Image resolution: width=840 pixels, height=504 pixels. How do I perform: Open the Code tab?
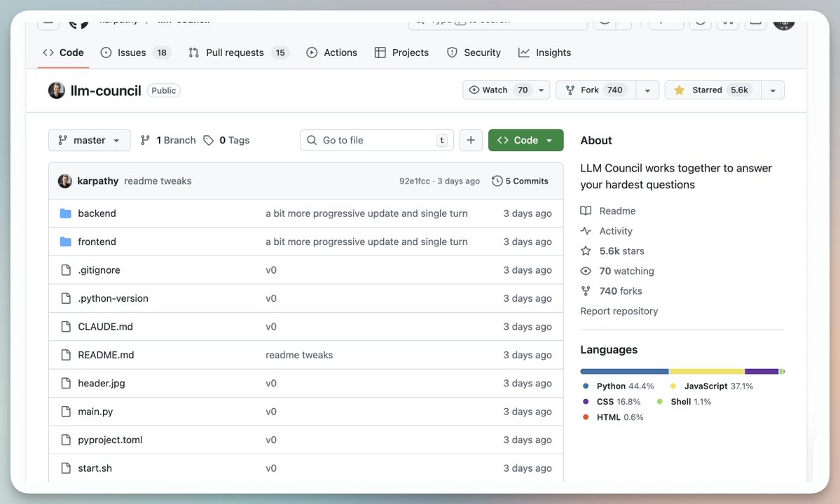coord(63,52)
